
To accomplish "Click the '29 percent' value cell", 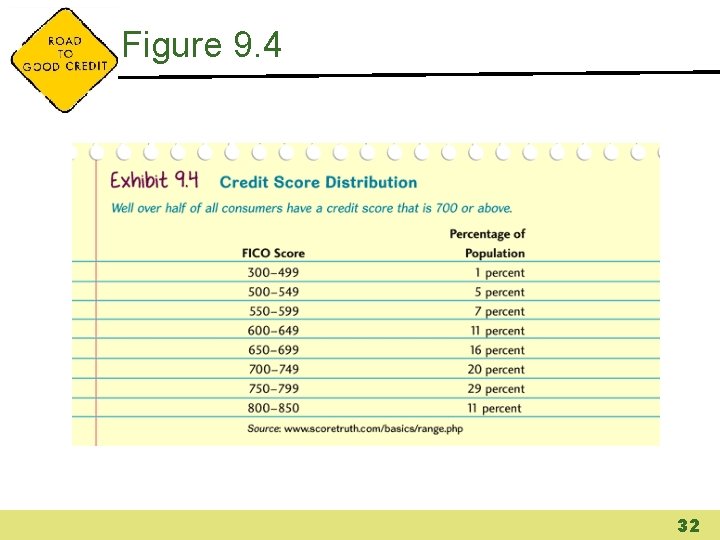I will point(496,388).
